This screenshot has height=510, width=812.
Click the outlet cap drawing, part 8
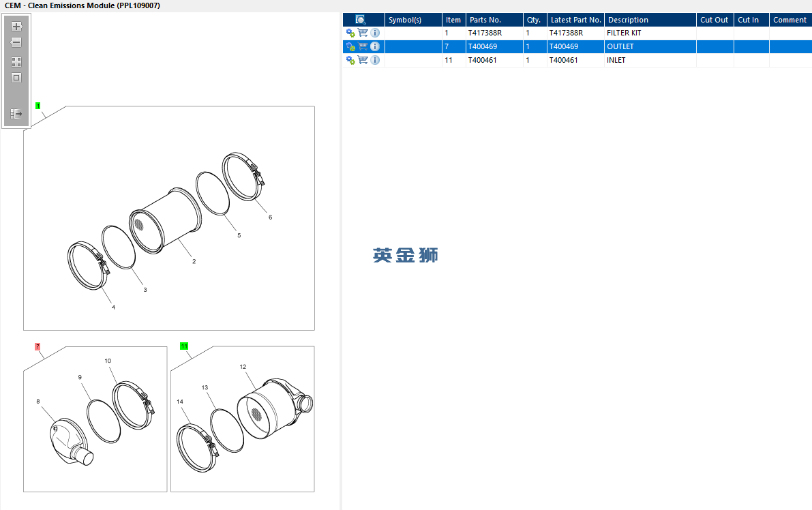pyautogui.click(x=72, y=441)
